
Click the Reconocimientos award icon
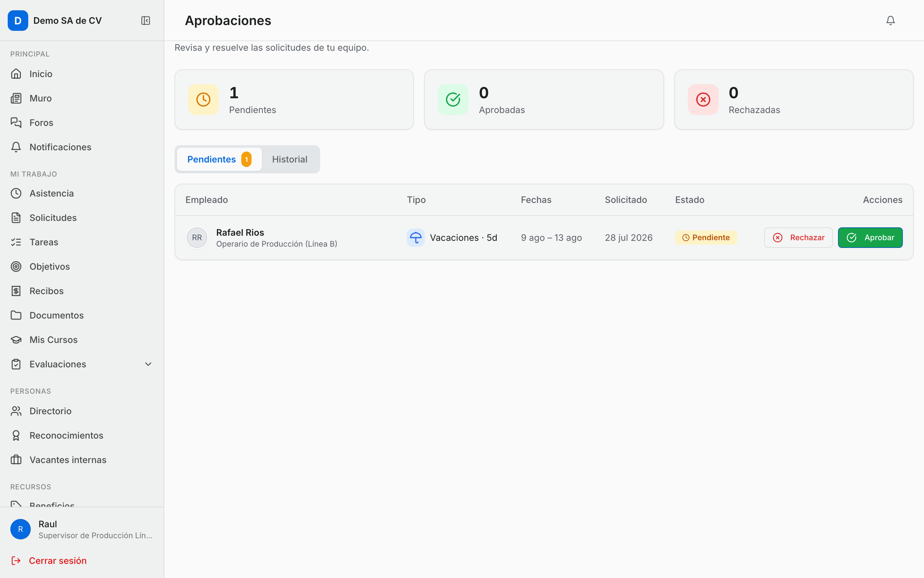16,435
